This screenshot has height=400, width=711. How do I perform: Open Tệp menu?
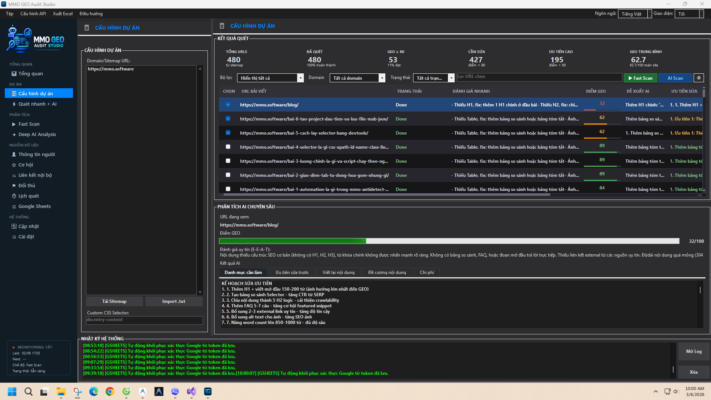pos(10,14)
